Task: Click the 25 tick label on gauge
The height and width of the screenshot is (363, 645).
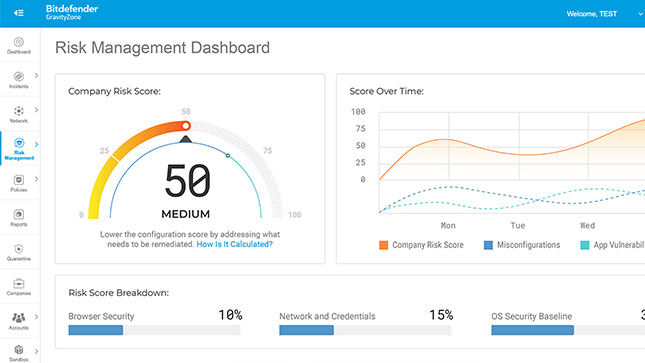Action: click(x=104, y=151)
